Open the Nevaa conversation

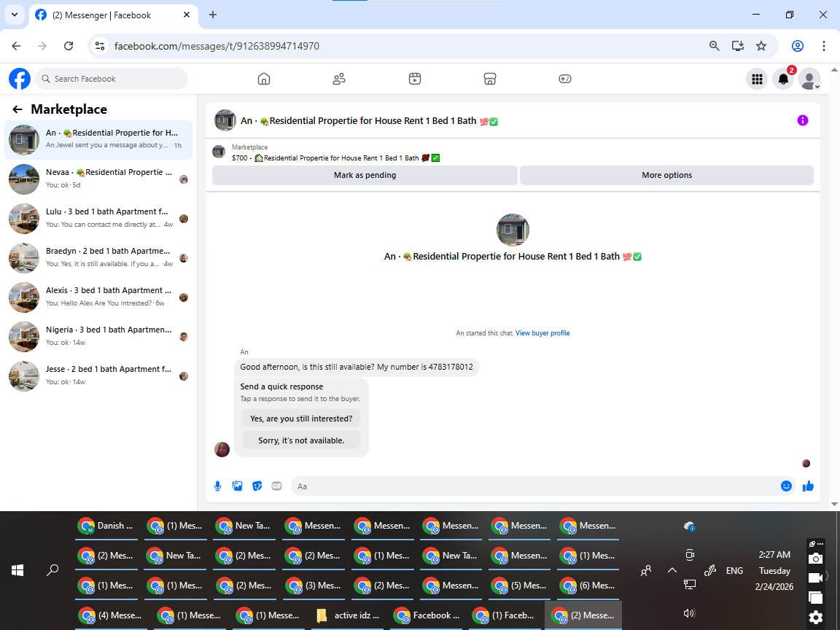[x=98, y=179]
